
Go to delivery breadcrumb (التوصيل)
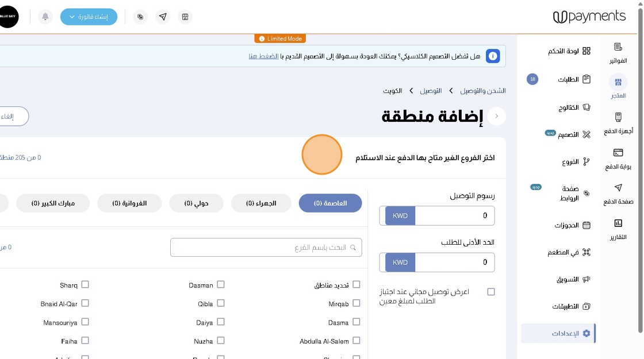(x=431, y=91)
